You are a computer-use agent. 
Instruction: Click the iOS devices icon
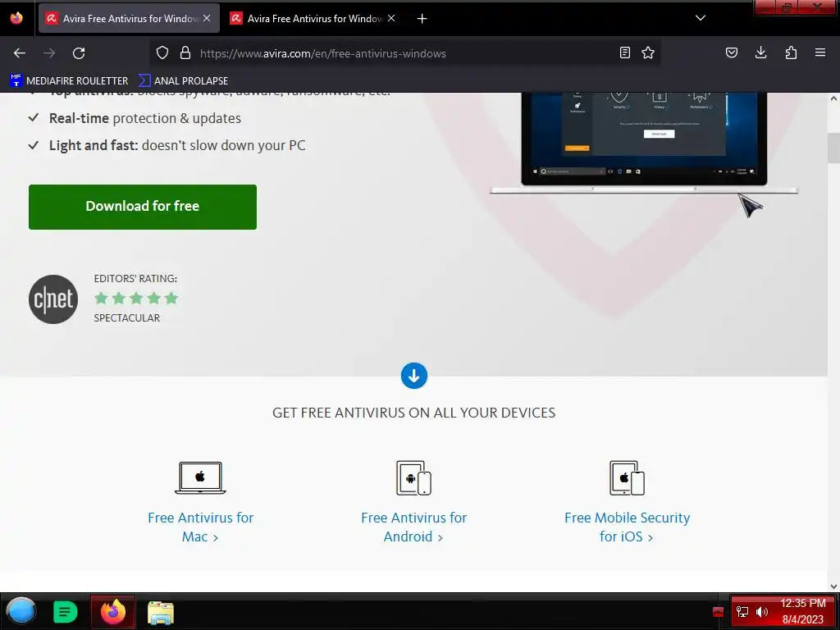click(x=627, y=477)
